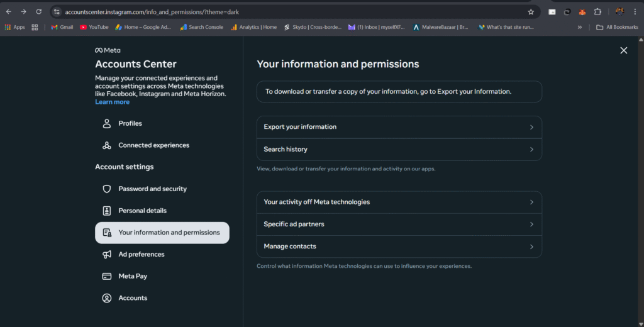Image resolution: width=644 pixels, height=327 pixels.
Task: Open the Chrome three-dot menu
Action: pyautogui.click(x=635, y=12)
